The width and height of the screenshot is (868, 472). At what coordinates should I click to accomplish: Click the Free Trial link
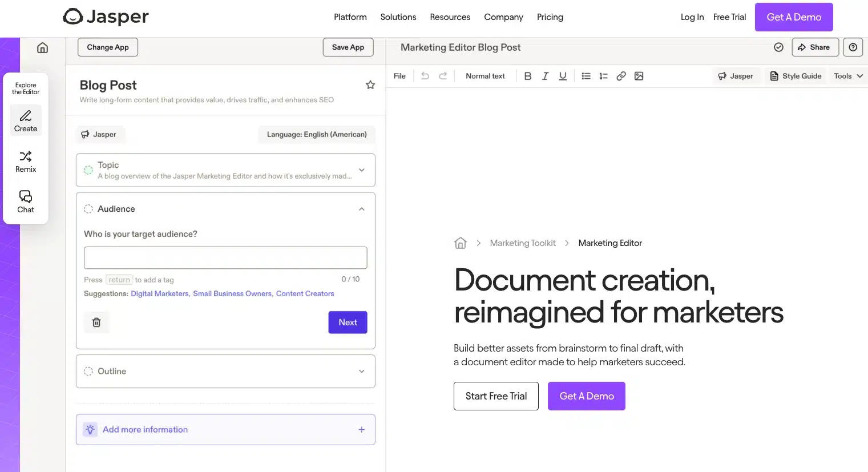click(x=729, y=17)
